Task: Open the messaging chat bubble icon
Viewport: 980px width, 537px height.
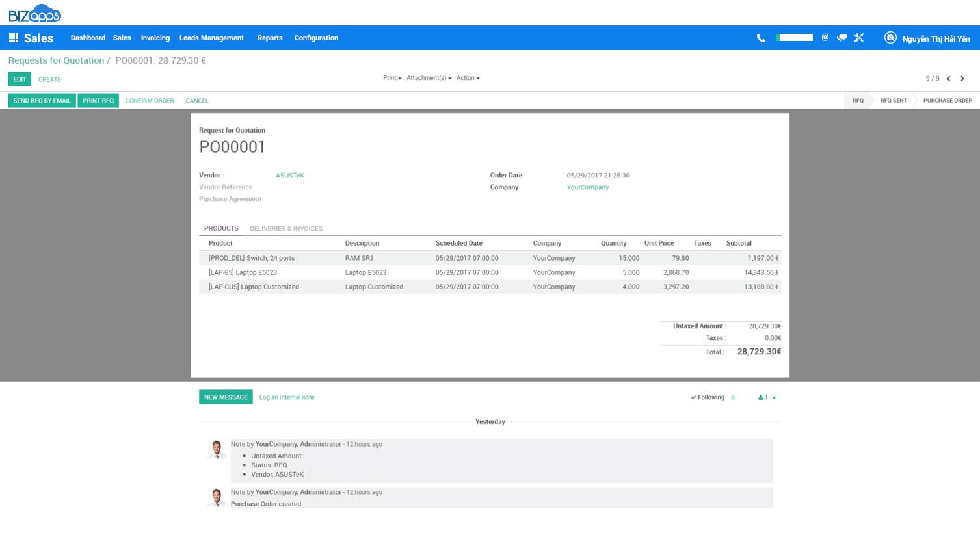Action: click(x=841, y=38)
